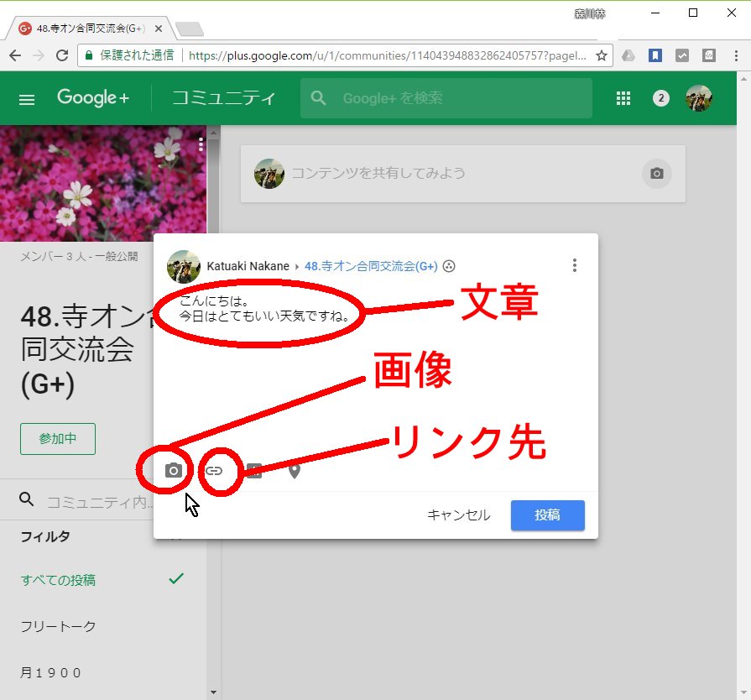751x700 pixels.
Task: Open the post dialog's three-dot options menu
Action: click(575, 266)
